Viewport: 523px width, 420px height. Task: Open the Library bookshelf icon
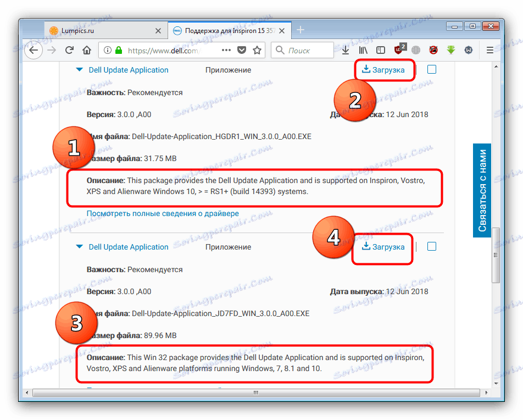[x=363, y=50]
